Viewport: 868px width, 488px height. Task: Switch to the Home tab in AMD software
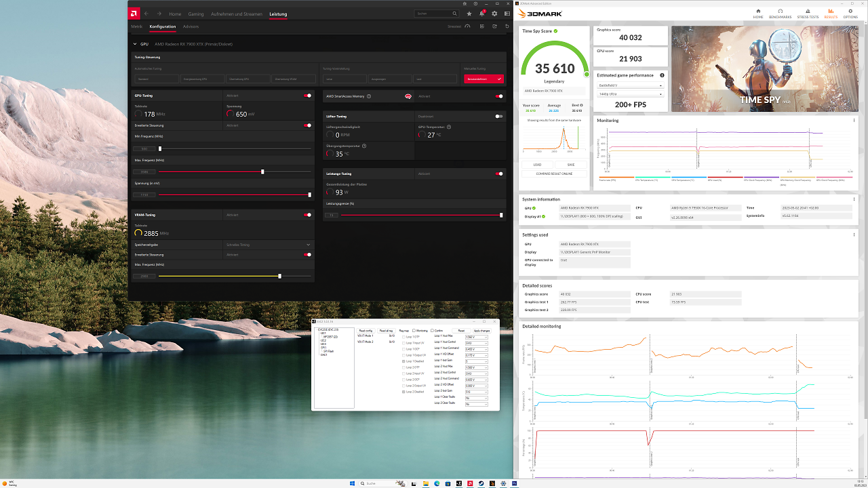click(175, 14)
